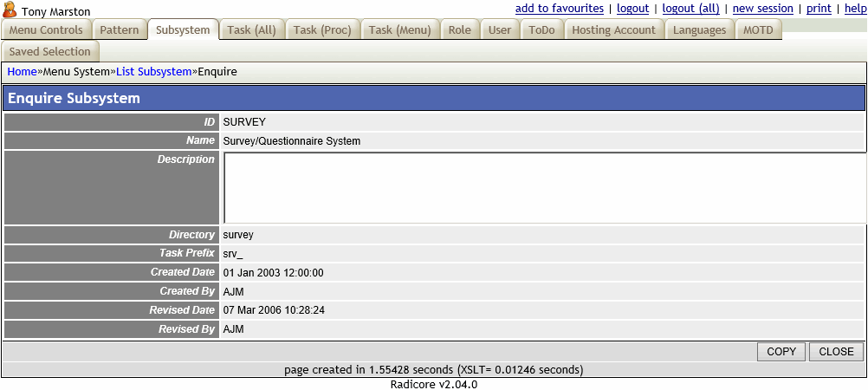The height and width of the screenshot is (390, 868).
Task: Select the Task (All) tab
Action: coord(251,30)
